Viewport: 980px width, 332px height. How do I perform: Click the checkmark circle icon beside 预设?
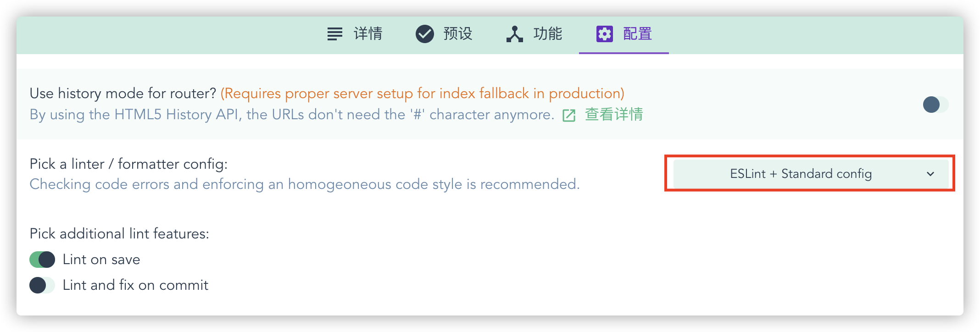tap(424, 34)
